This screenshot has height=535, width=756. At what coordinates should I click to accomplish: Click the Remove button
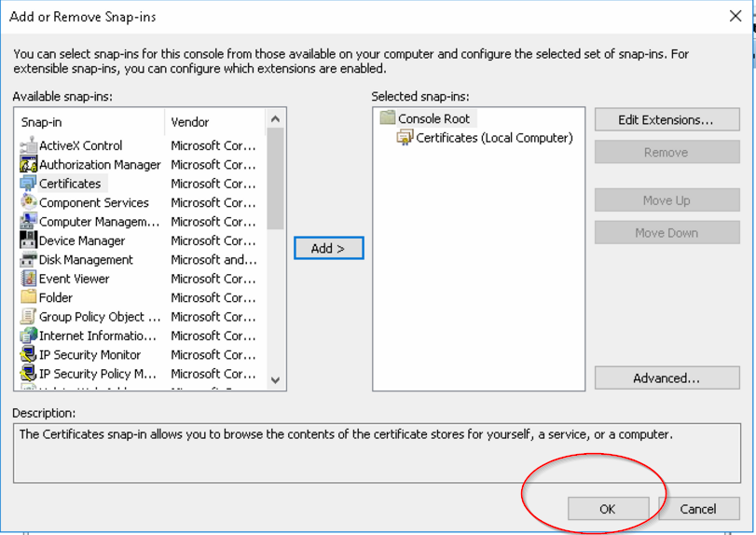[x=667, y=152]
